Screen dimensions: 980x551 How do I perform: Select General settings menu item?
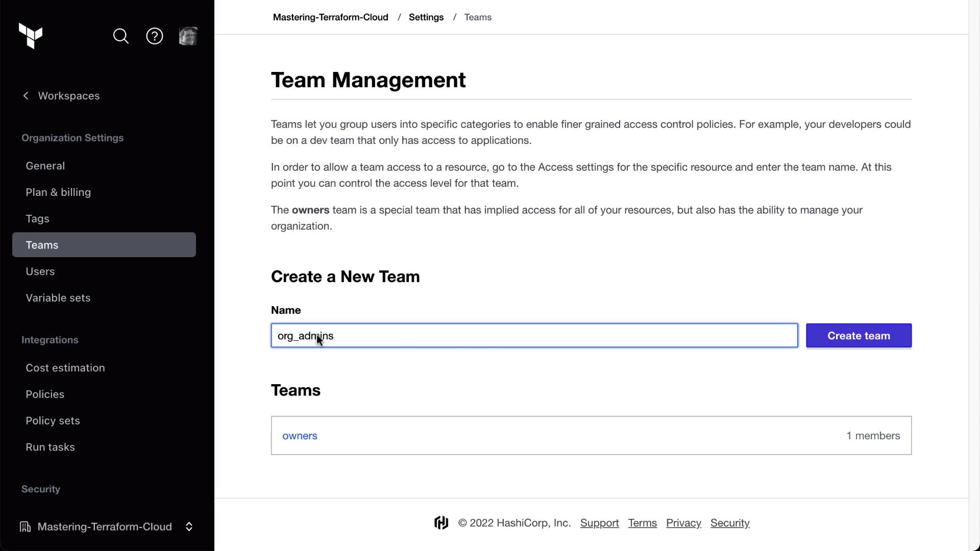[45, 166]
